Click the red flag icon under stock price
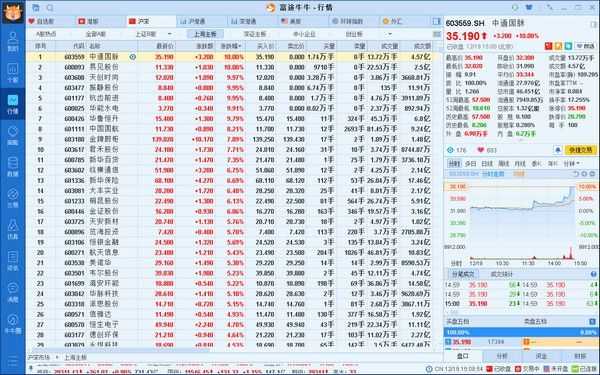 [x=548, y=46]
